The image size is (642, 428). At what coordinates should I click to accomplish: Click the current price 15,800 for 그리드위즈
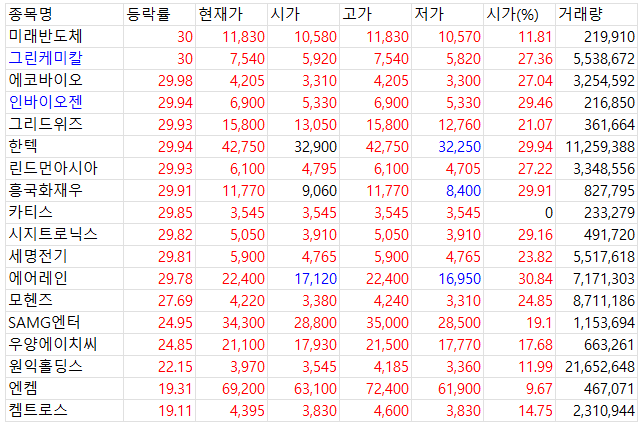[x=243, y=125]
